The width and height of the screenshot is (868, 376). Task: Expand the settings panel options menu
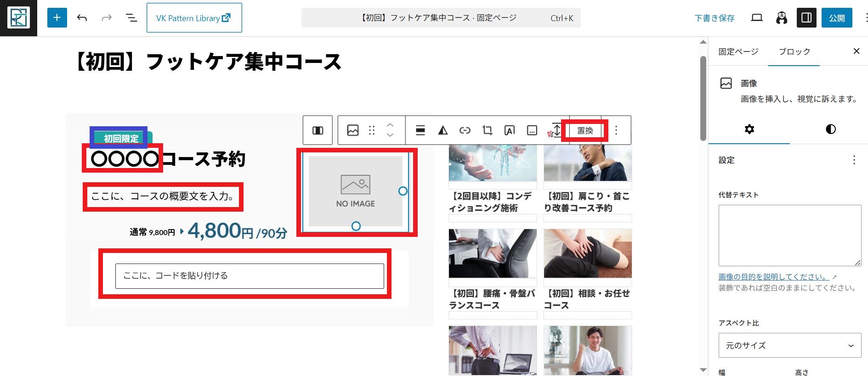pyautogui.click(x=854, y=160)
